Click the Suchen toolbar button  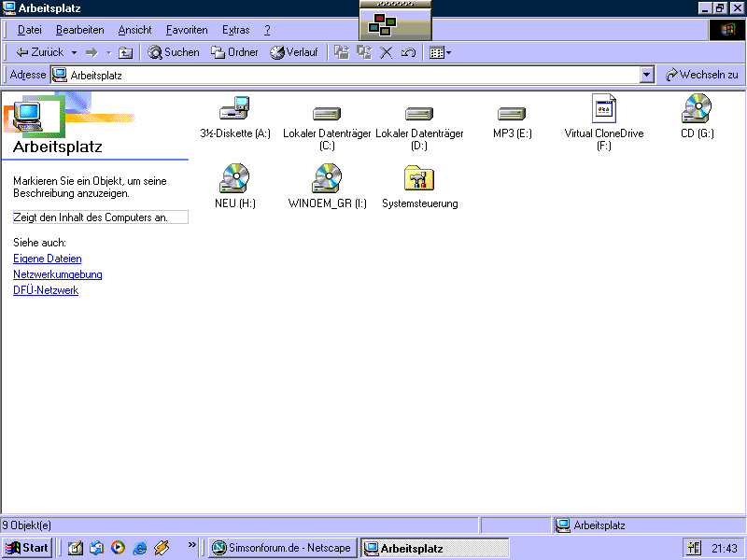(x=174, y=52)
